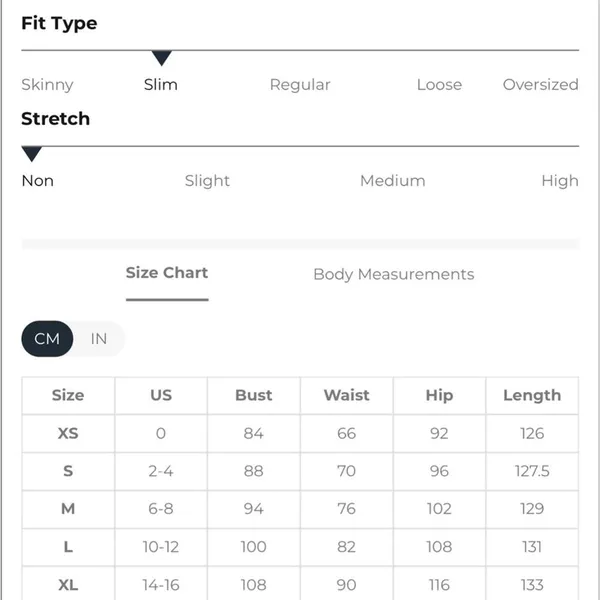The image size is (600, 600).
Task: Select Non stretch label
Action: (38, 181)
